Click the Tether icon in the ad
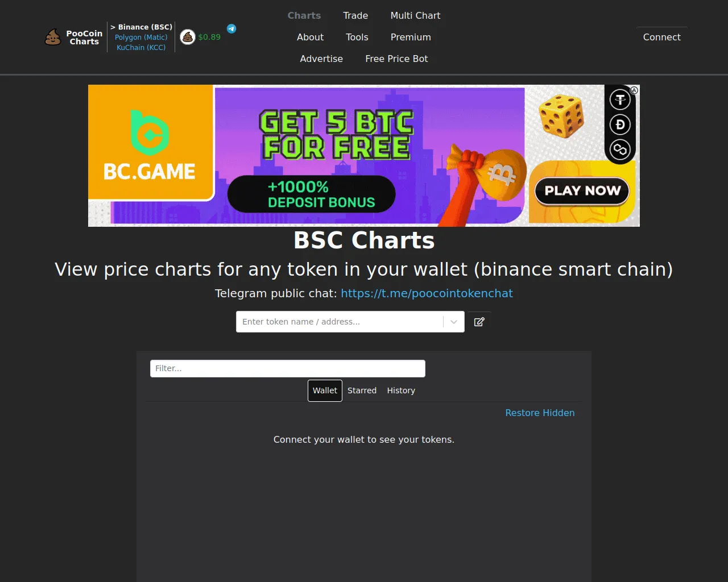Viewport: 728px width, 582px height. coord(620,100)
